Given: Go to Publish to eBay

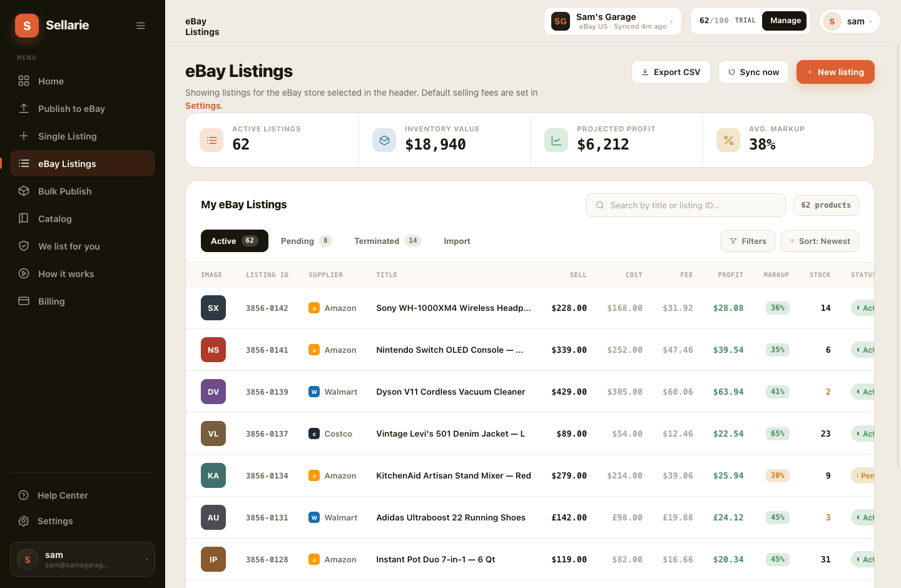Looking at the screenshot, I should (83, 109).
